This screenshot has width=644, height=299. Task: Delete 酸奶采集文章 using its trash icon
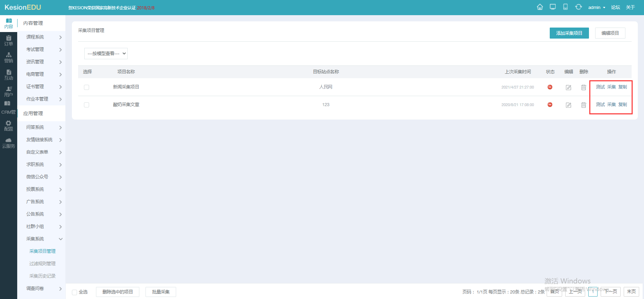tap(583, 105)
